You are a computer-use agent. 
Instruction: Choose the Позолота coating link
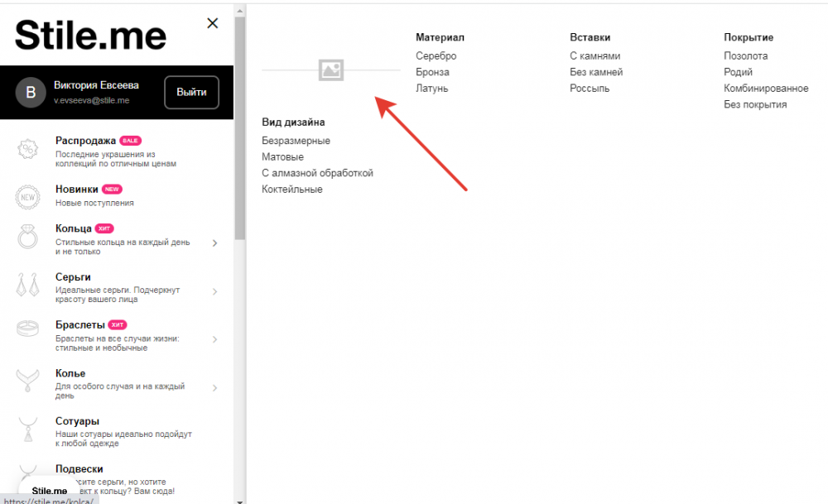[x=745, y=56]
